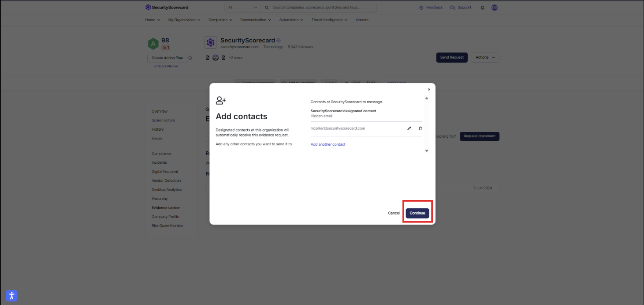
Task: Open the Actions dropdown button
Action: tap(485, 57)
